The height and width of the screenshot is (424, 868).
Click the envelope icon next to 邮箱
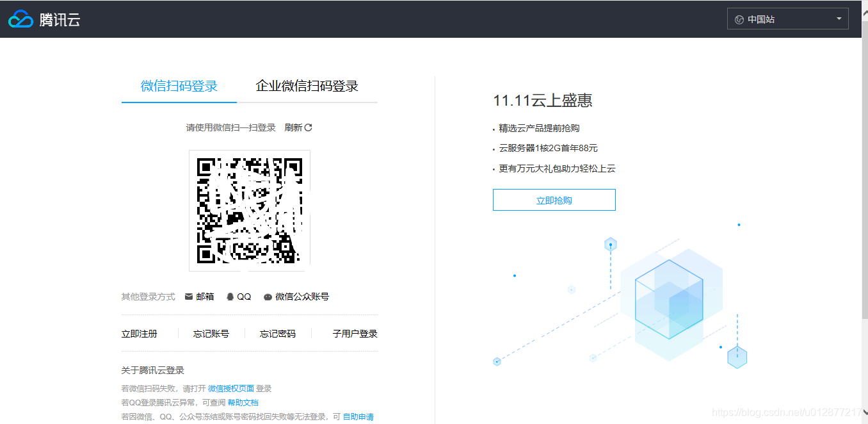tap(189, 297)
